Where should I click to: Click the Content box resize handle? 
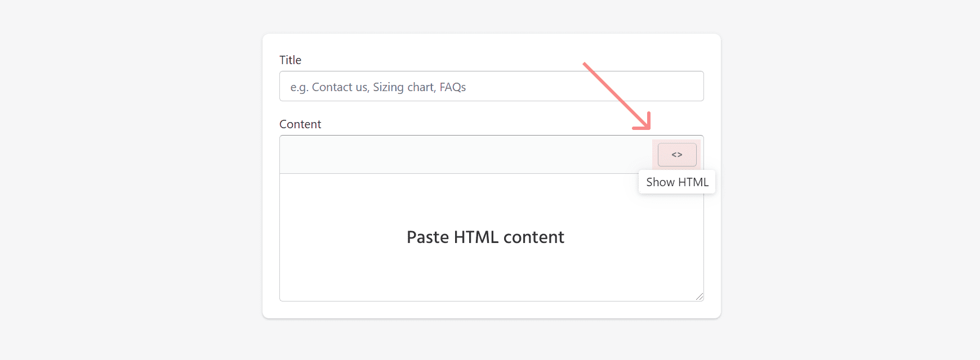(700, 296)
